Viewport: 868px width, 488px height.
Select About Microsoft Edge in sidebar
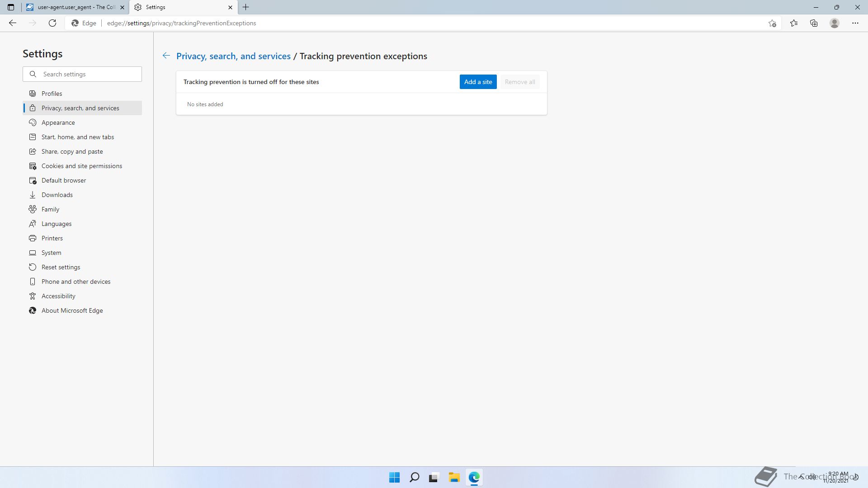point(72,310)
